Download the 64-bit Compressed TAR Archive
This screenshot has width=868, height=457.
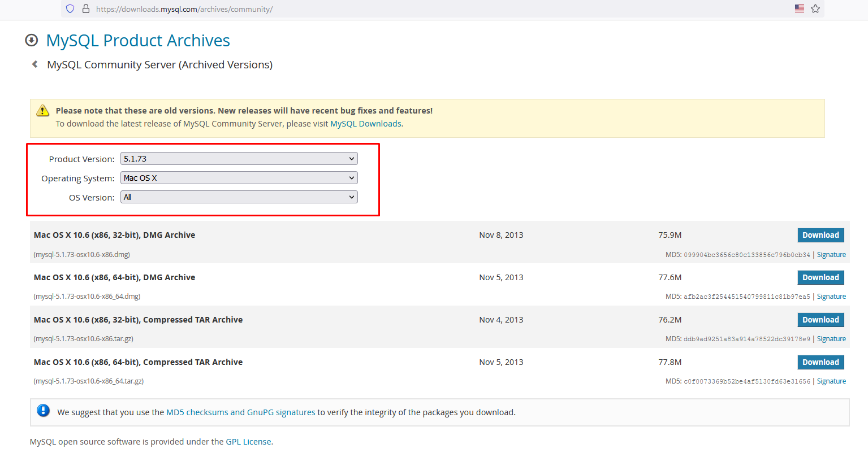(820, 362)
